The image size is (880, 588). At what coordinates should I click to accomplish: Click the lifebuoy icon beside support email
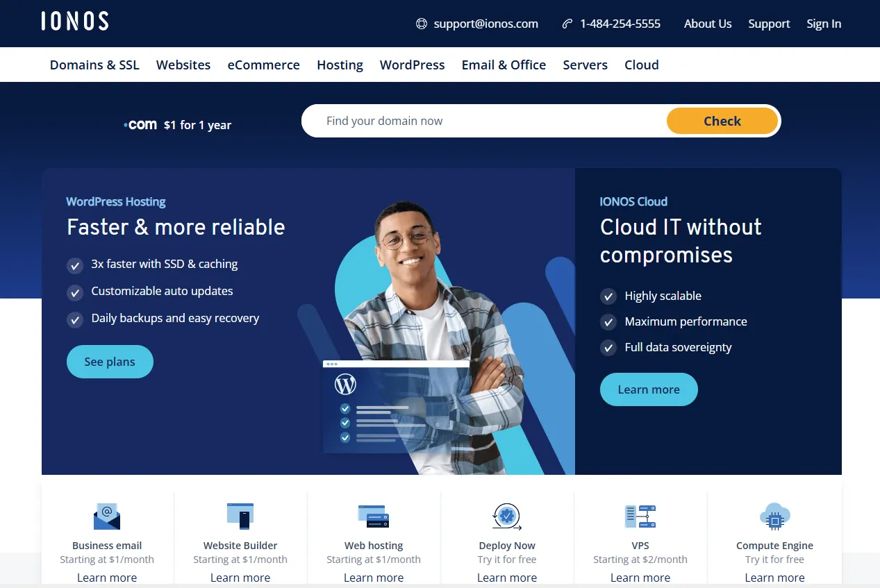421,23
